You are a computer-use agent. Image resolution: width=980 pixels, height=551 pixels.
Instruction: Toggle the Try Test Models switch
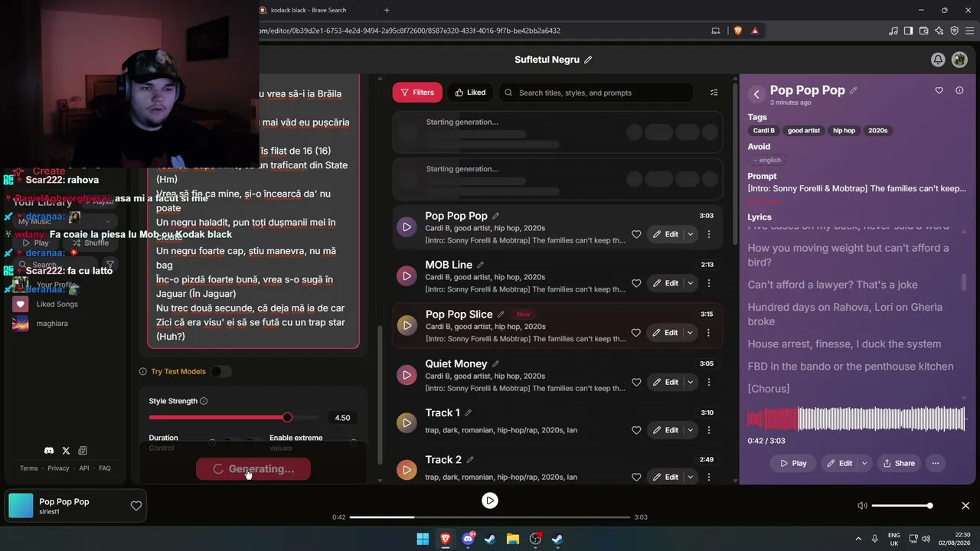tap(220, 372)
